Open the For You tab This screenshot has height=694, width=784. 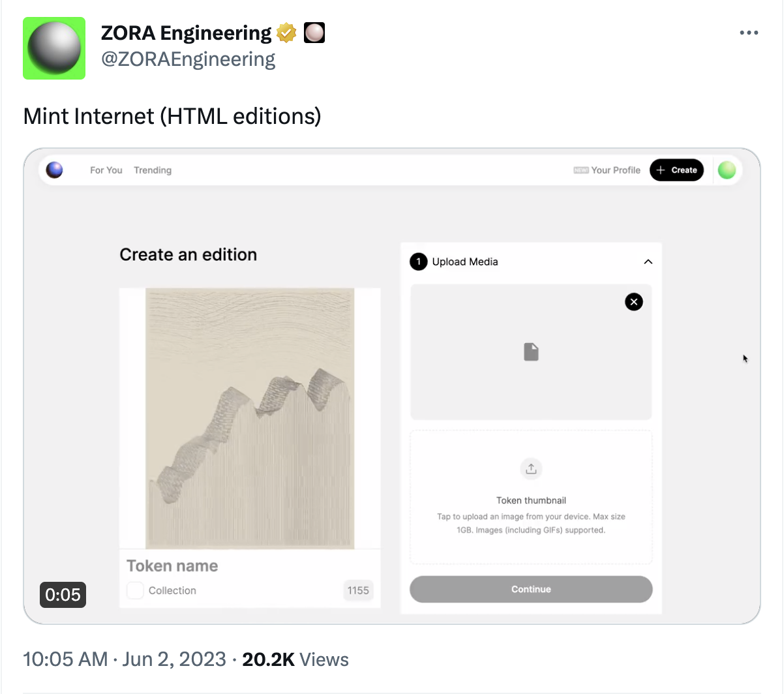click(106, 170)
